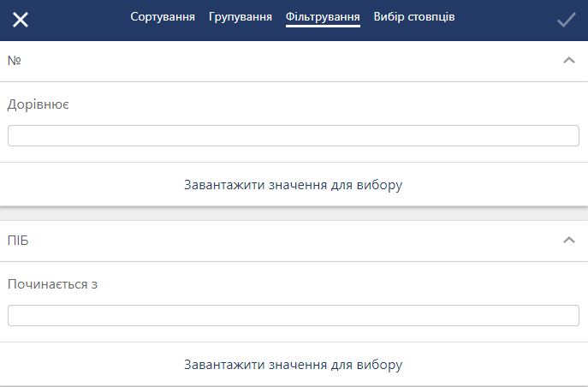The width and height of the screenshot is (588, 387).
Task: Dismiss the panel via the white cross icon
Action: [21, 20]
